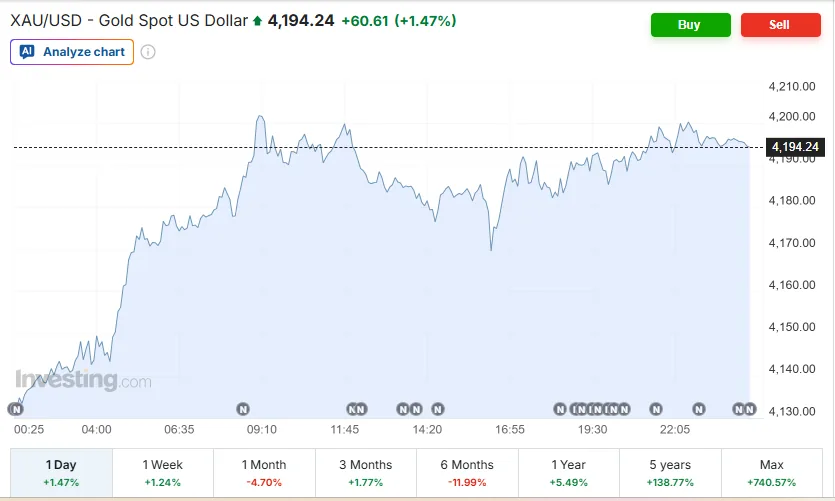Click the 06:35 time axis label
The image size is (835, 501).
coord(179,430)
